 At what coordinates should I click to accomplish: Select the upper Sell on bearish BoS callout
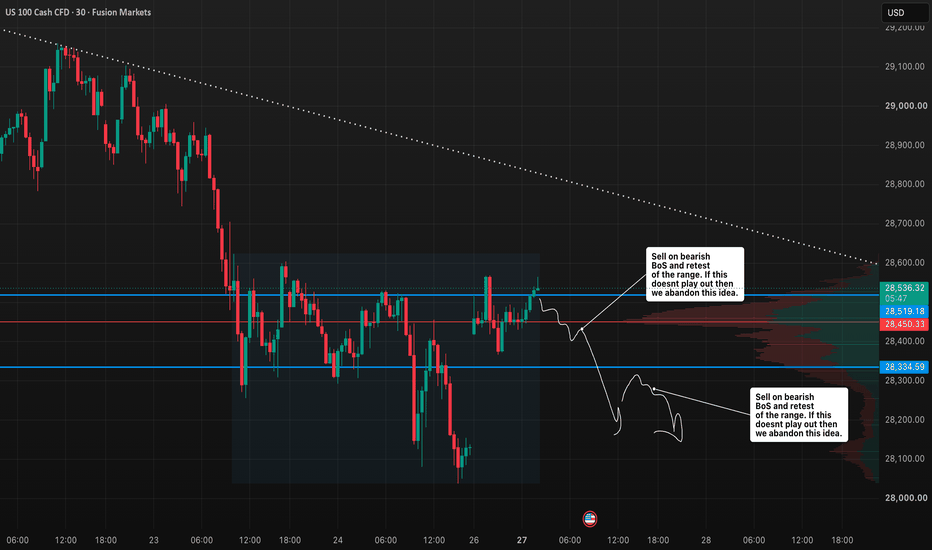[695, 274]
